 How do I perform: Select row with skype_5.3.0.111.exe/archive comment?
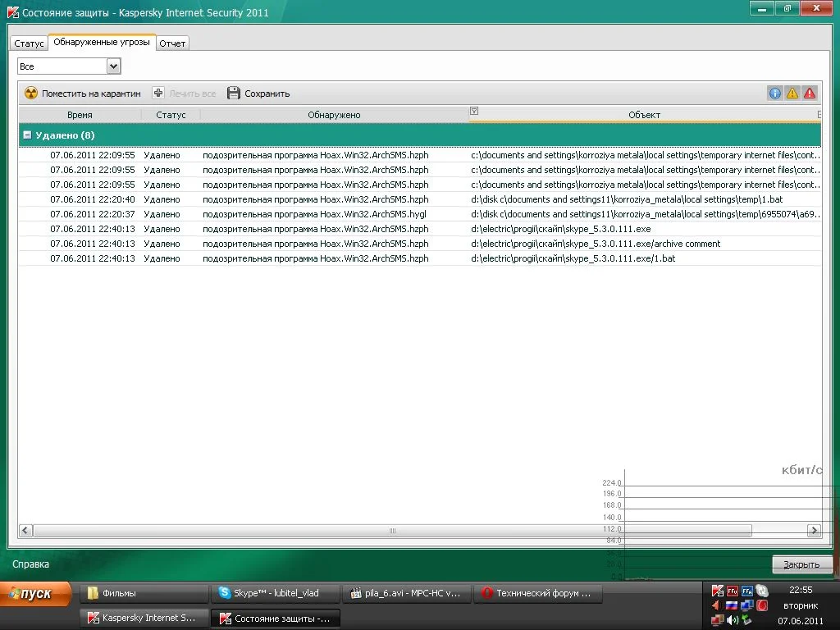[x=420, y=243]
